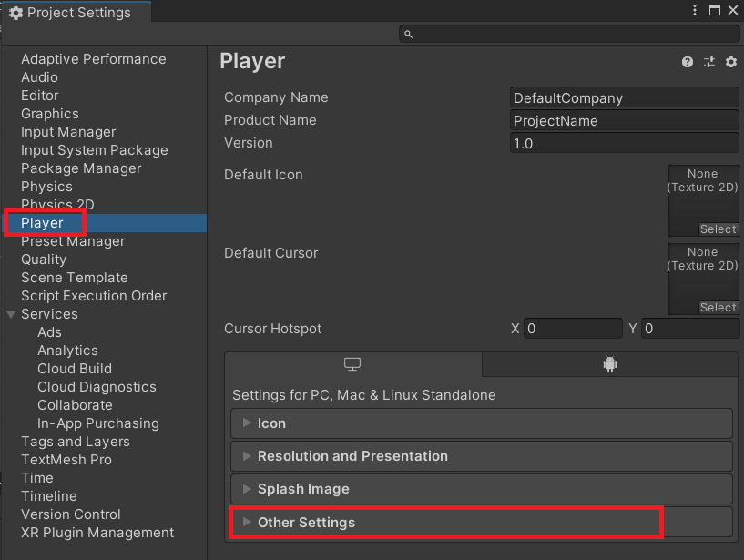Viewport: 744px width, 560px height.
Task: Focus the settings search box
Action: point(569,35)
